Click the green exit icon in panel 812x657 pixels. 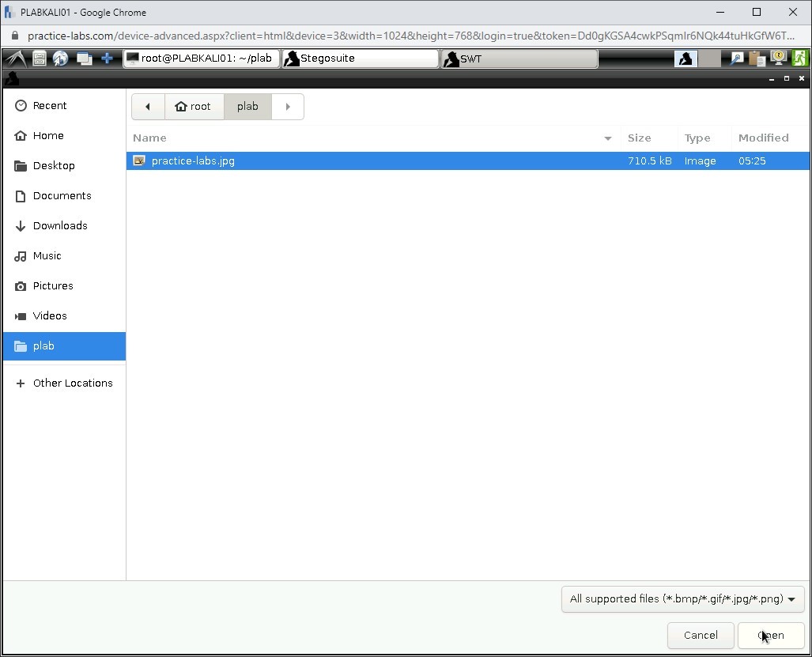800,59
